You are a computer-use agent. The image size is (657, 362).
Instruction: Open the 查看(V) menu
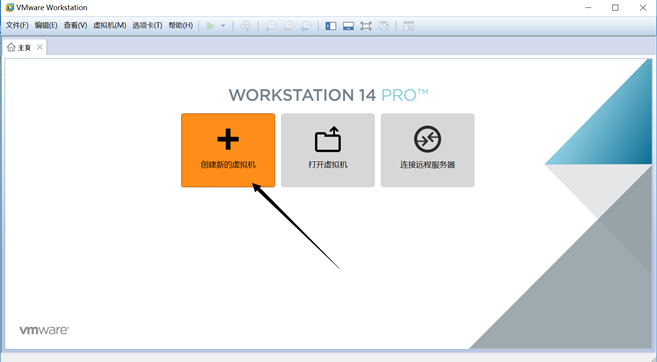pyautogui.click(x=75, y=26)
